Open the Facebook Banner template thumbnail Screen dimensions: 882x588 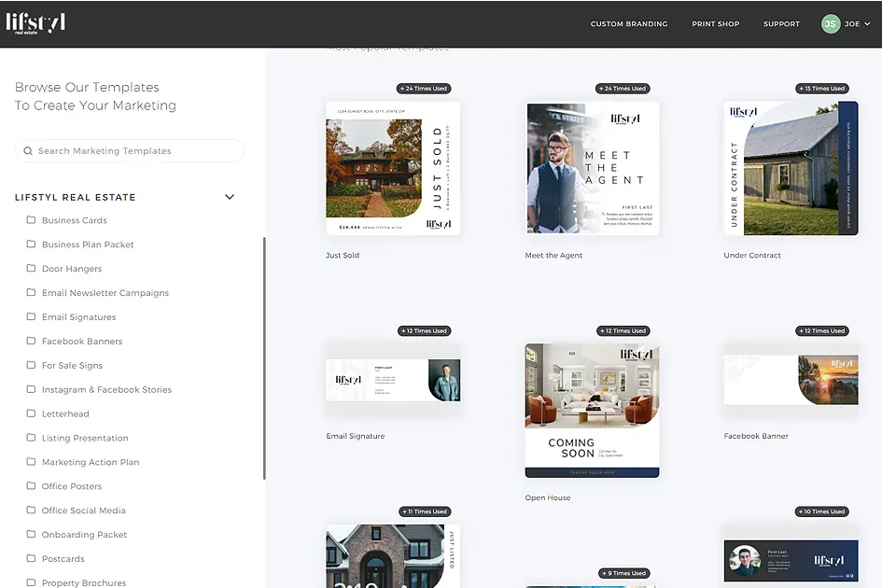tap(791, 380)
